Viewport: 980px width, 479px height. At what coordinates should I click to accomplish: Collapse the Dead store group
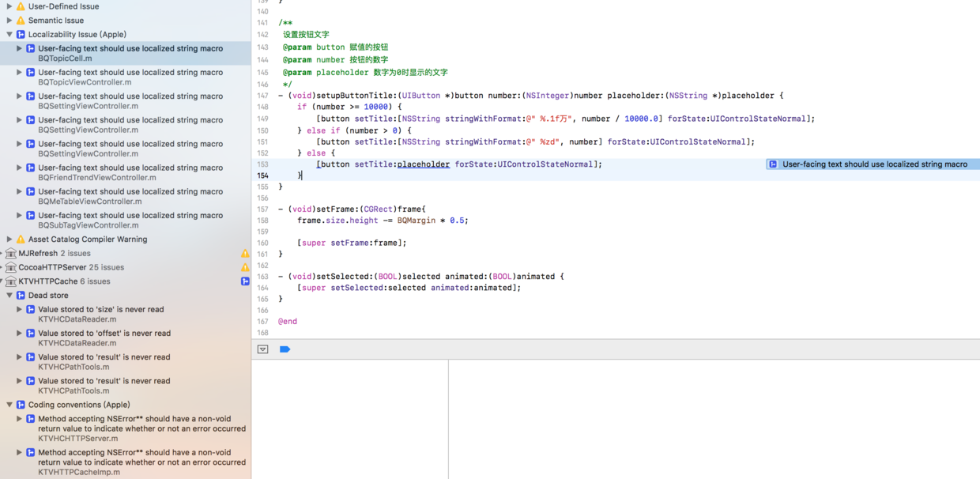(9, 296)
